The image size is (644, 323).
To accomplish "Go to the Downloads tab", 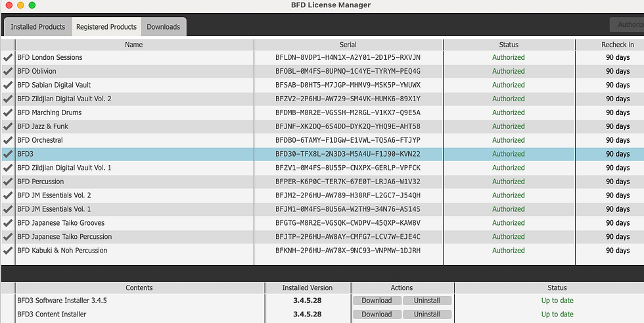I will pyautogui.click(x=164, y=27).
